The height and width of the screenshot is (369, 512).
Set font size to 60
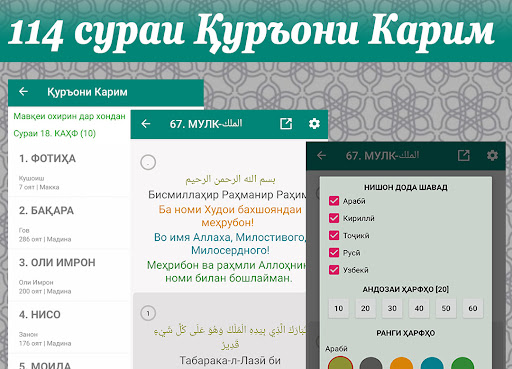coord(473,308)
